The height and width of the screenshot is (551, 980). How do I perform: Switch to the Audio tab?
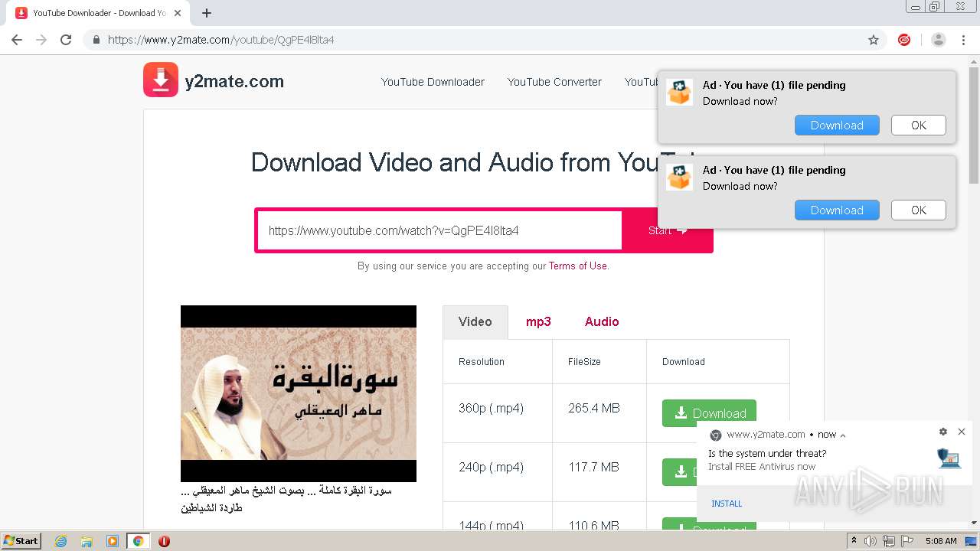click(x=602, y=321)
